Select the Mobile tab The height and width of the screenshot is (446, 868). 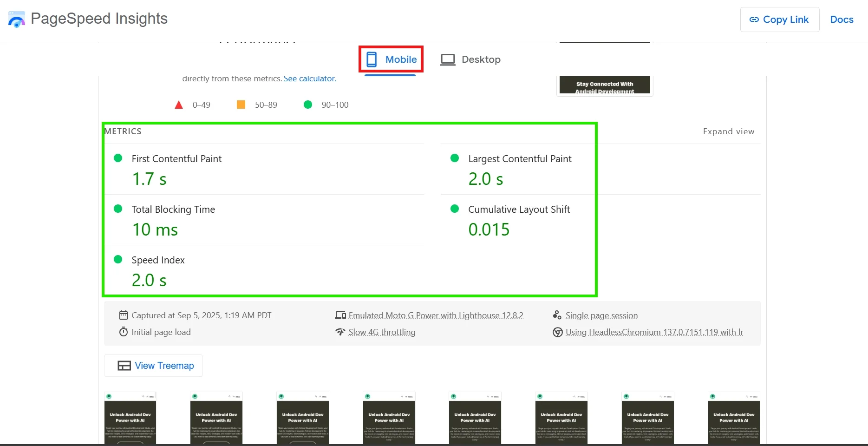coord(391,59)
